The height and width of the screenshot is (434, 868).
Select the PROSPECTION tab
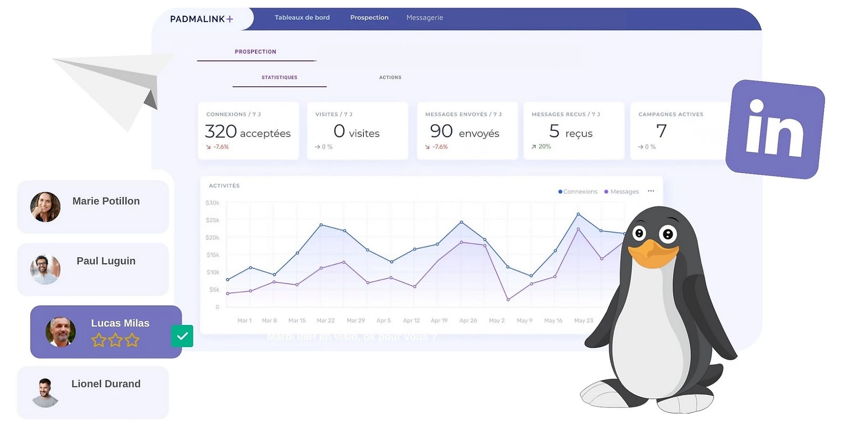coord(255,52)
